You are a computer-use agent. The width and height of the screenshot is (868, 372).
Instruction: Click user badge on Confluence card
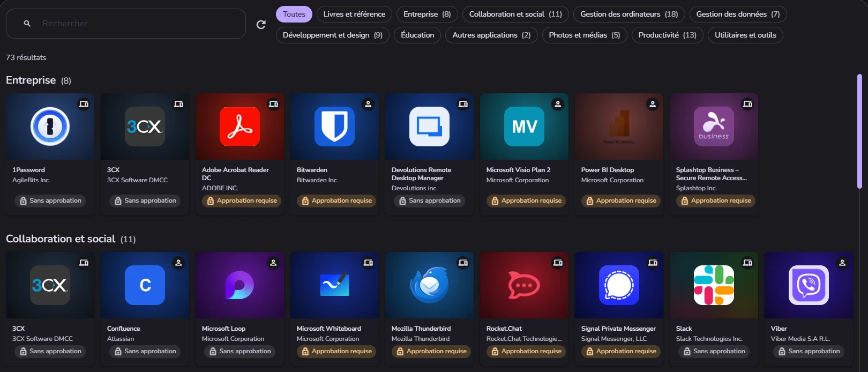(178, 263)
